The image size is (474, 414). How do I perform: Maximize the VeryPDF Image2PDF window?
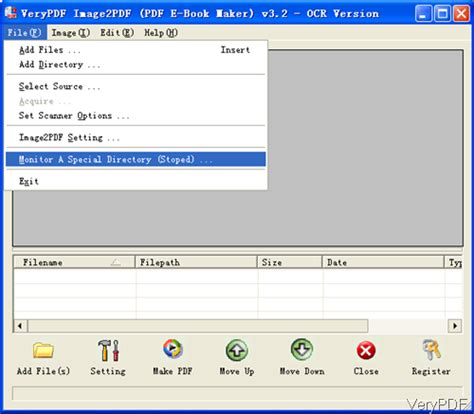pos(442,14)
